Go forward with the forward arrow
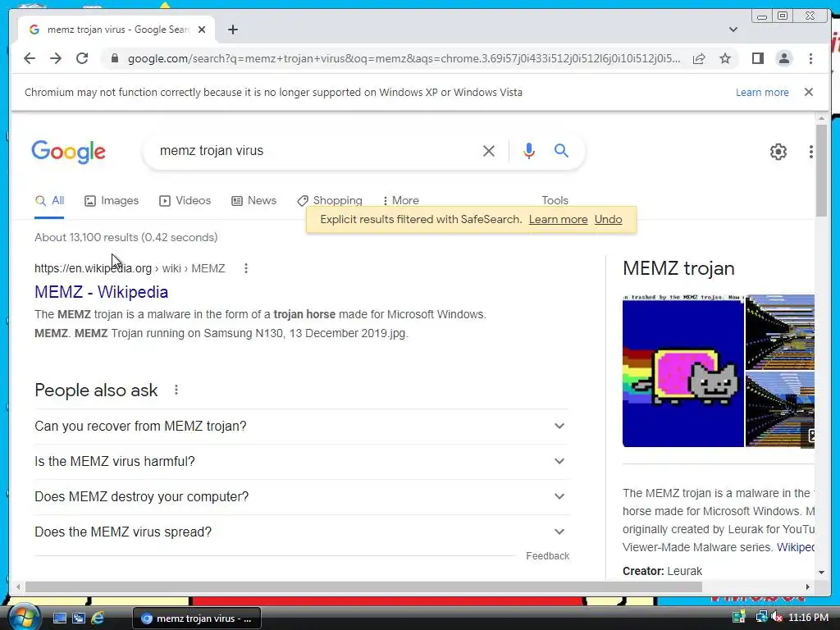This screenshot has width=840, height=630. [x=56, y=58]
